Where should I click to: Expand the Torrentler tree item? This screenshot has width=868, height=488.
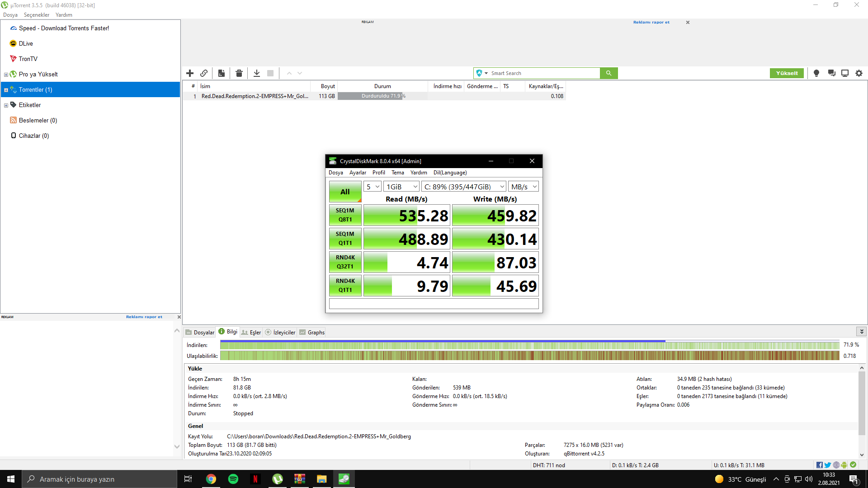(6, 90)
